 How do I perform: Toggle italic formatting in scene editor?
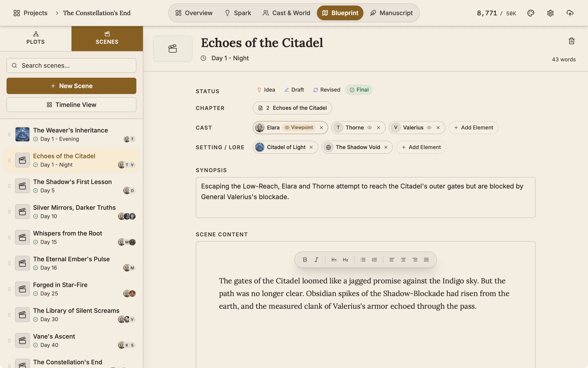316,260
